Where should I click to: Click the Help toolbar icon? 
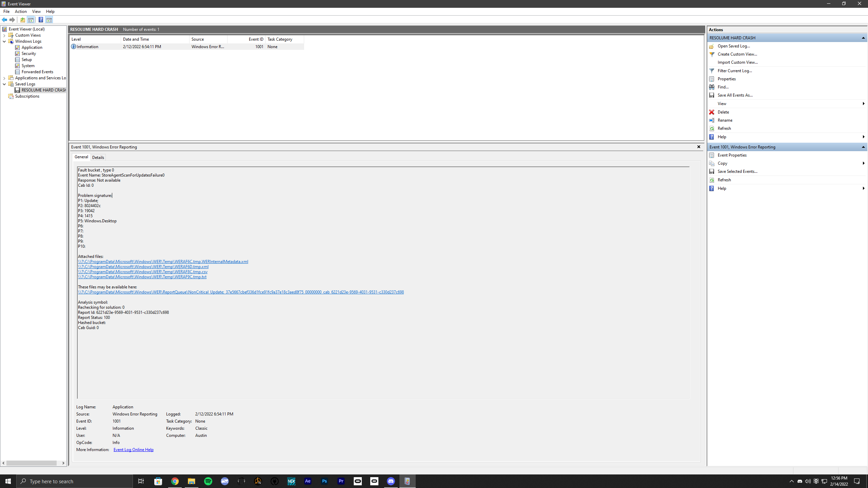(x=41, y=20)
